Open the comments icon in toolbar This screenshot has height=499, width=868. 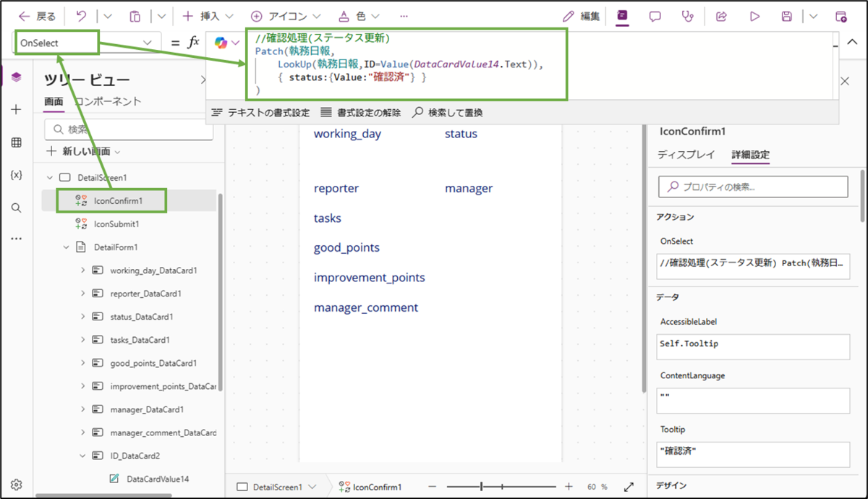click(x=655, y=16)
